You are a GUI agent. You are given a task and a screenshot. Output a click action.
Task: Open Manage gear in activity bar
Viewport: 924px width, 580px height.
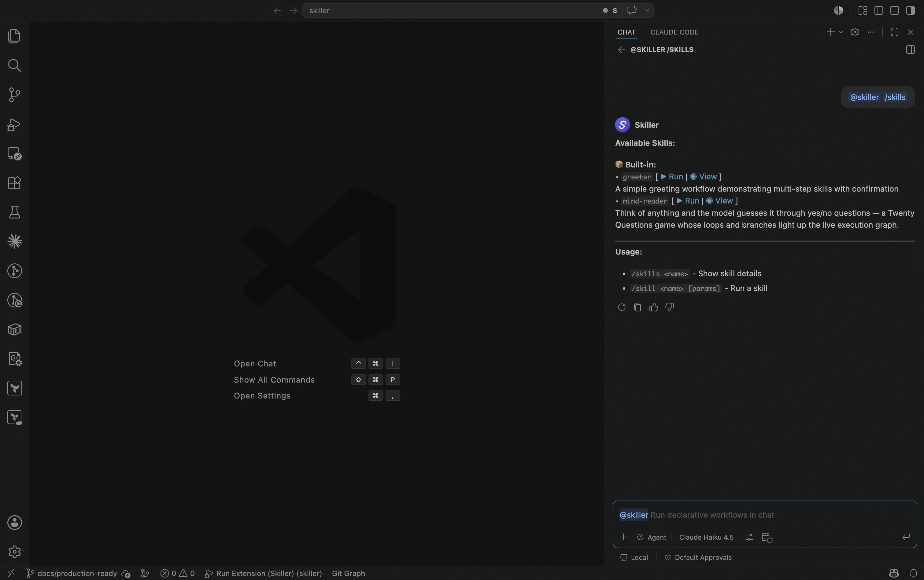pyautogui.click(x=14, y=552)
